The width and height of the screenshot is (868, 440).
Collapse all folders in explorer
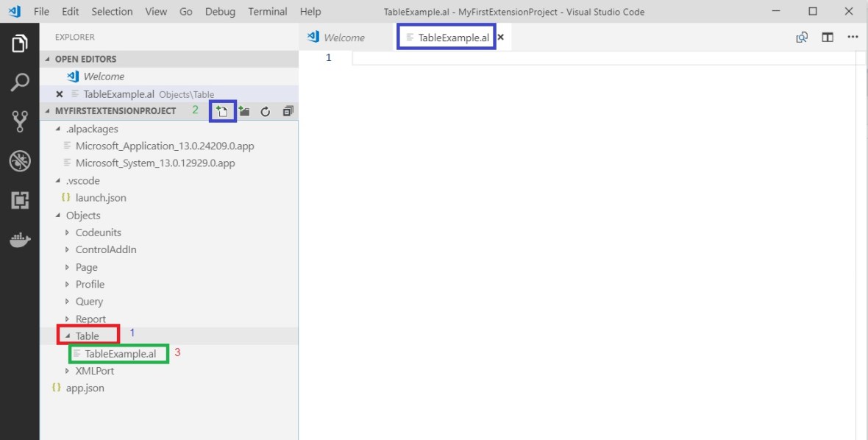point(288,111)
